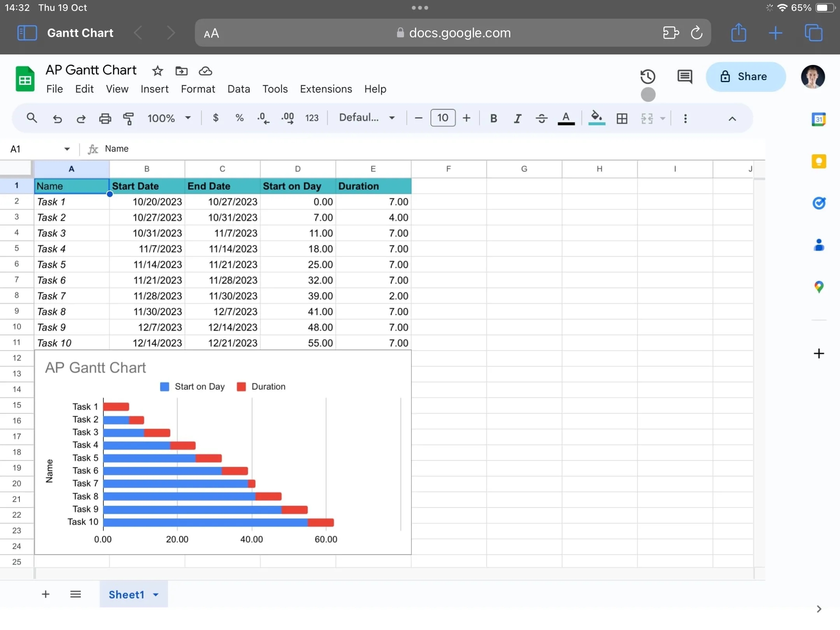The width and height of the screenshot is (840, 630).
Task: Toggle strikethrough formatting
Action: pyautogui.click(x=541, y=118)
